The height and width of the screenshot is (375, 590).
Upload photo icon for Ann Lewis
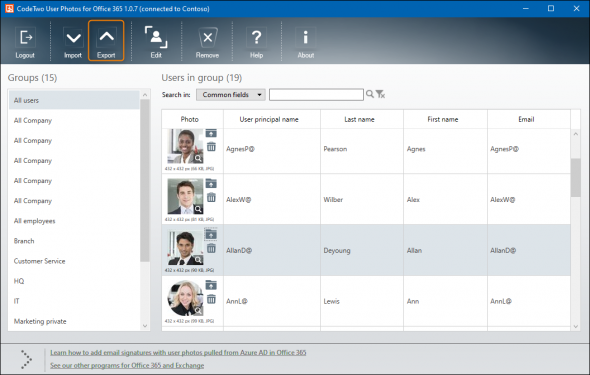[211, 285]
